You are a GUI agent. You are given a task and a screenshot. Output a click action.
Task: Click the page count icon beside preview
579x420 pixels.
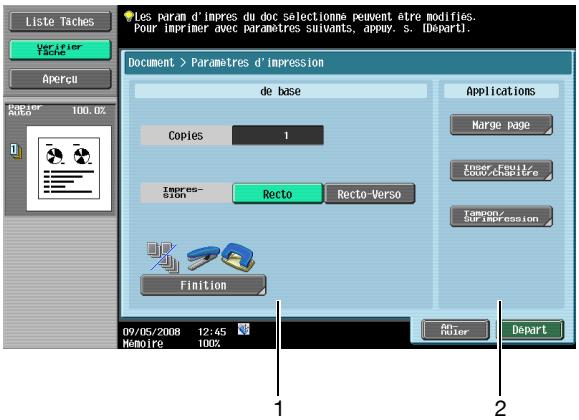click(16, 151)
